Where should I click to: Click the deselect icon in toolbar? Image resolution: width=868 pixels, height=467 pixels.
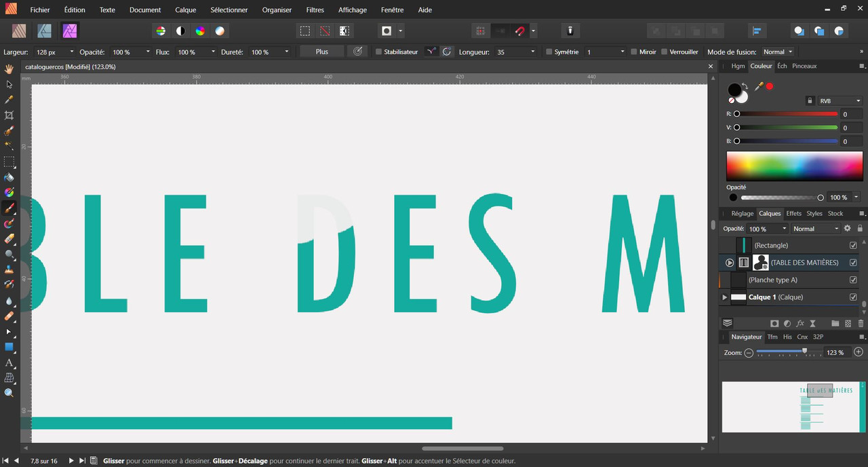pyautogui.click(x=325, y=31)
